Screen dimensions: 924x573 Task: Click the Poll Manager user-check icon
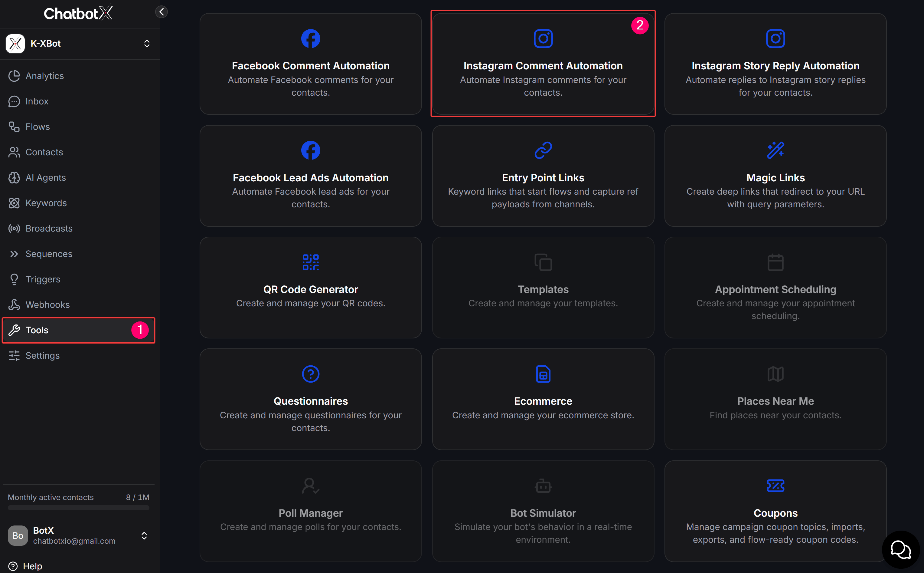(311, 486)
